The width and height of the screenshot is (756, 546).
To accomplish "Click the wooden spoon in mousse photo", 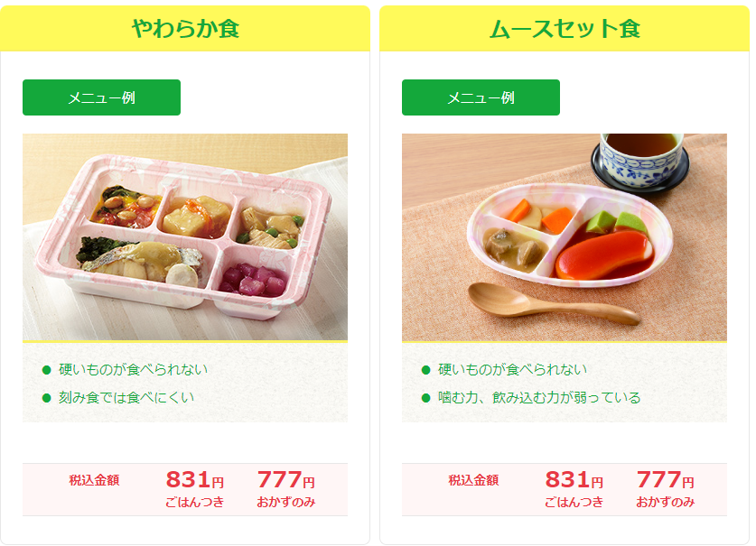I will [554, 303].
